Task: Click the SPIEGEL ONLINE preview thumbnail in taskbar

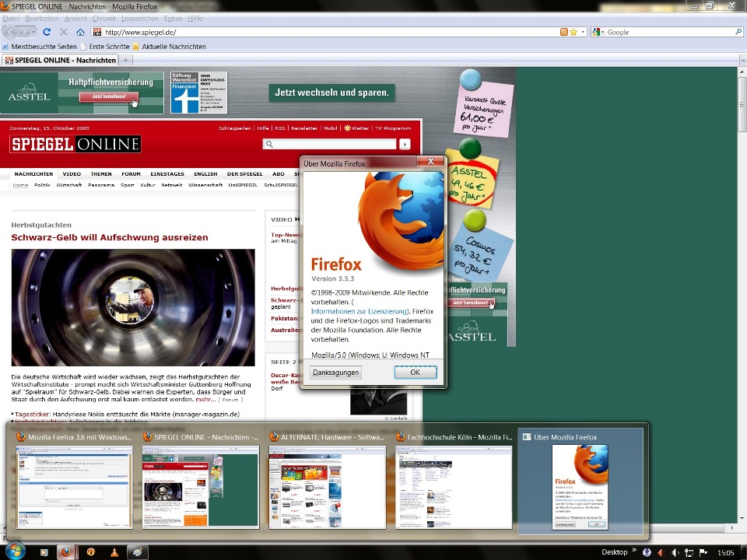Action: 201,487
